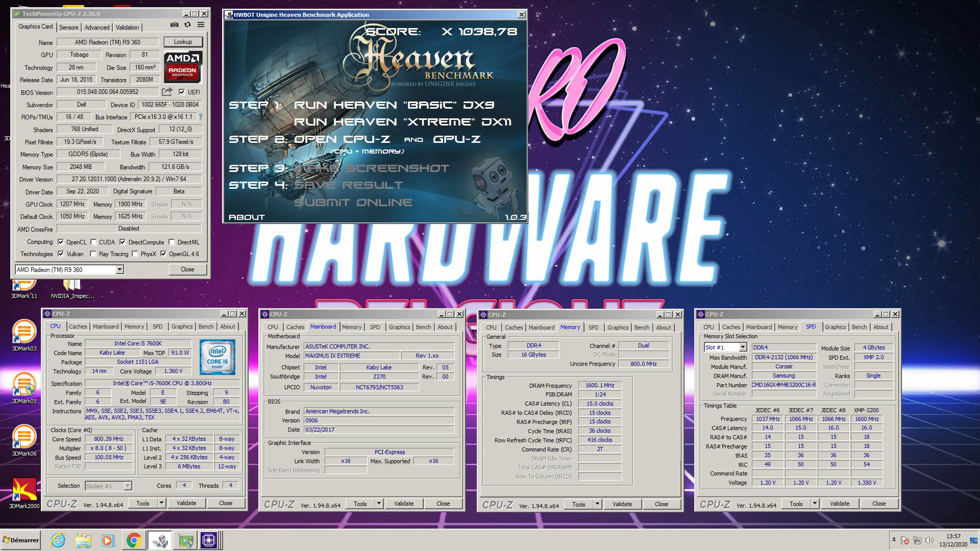Screen dimensions: 980x551
Task: Open the GPU selection dropdown in GPU-Z
Action: point(119,269)
